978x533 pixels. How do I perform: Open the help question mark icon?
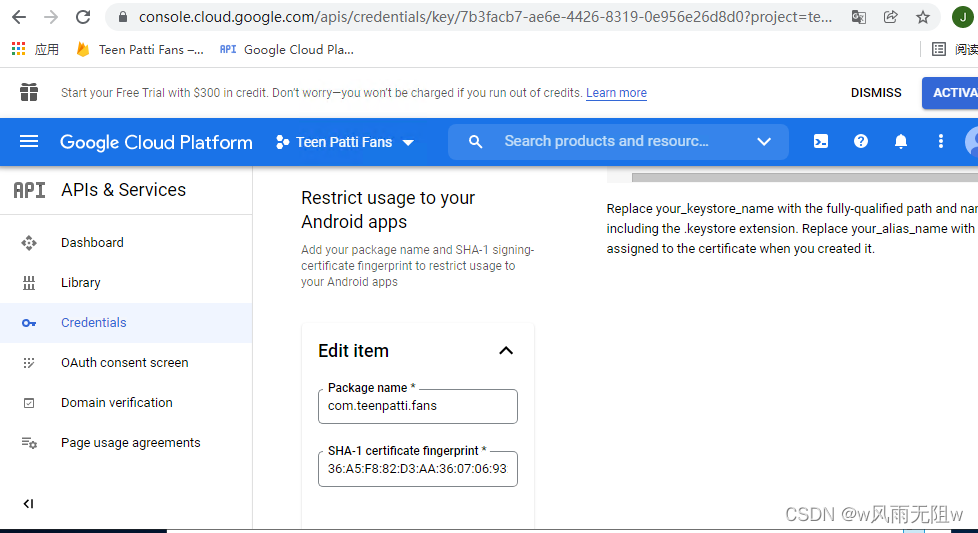(x=861, y=142)
